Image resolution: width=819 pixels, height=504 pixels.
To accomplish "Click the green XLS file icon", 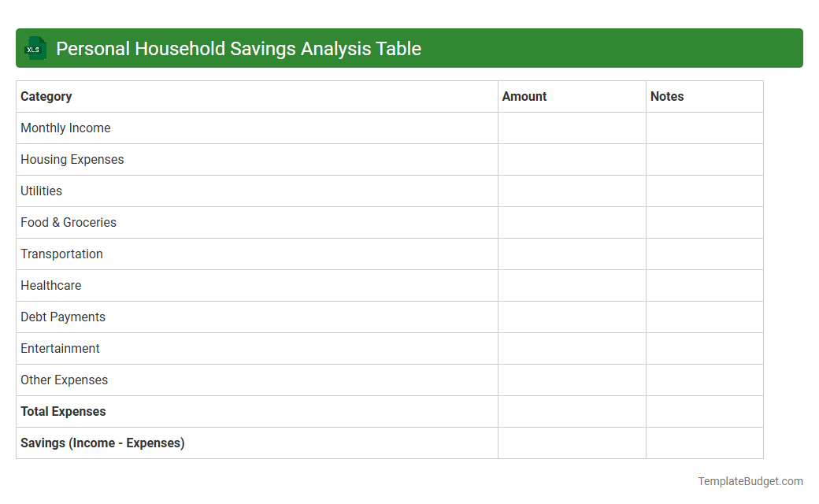I will coord(35,48).
